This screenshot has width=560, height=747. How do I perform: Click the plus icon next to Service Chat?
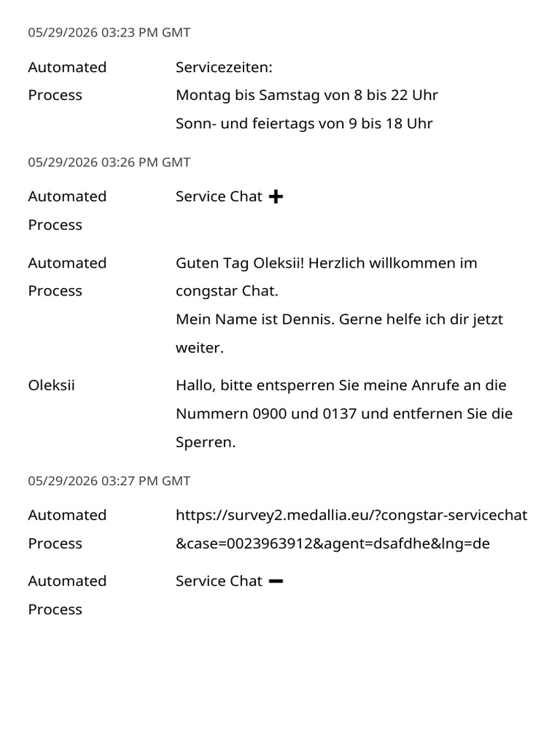276,196
